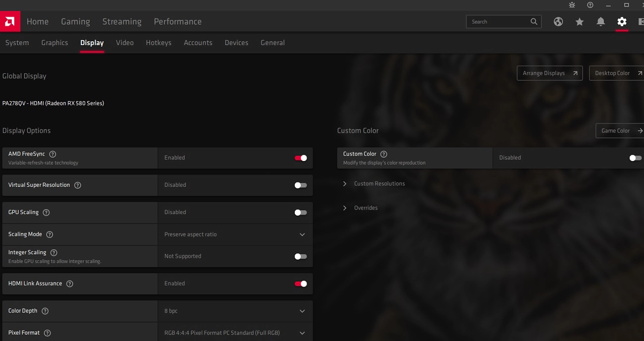
Task: Click "Modify the display's color reproduction" text
Action: [384, 163]
